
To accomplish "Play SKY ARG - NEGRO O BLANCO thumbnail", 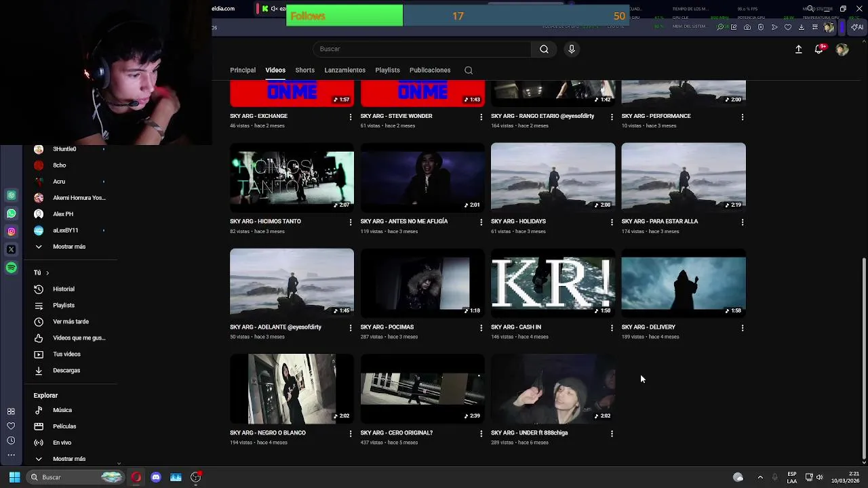I will pyautogui.click(x=292, y=388).
